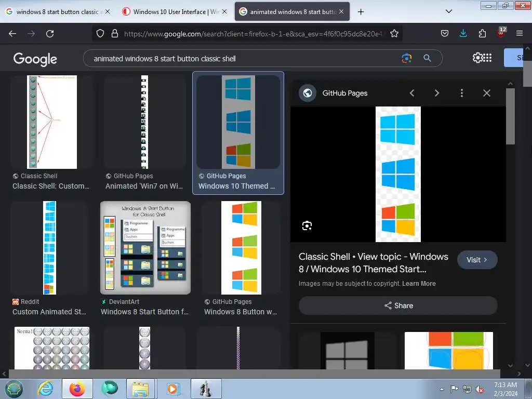Show the previous image in the preview panel

tap(412, 93)
